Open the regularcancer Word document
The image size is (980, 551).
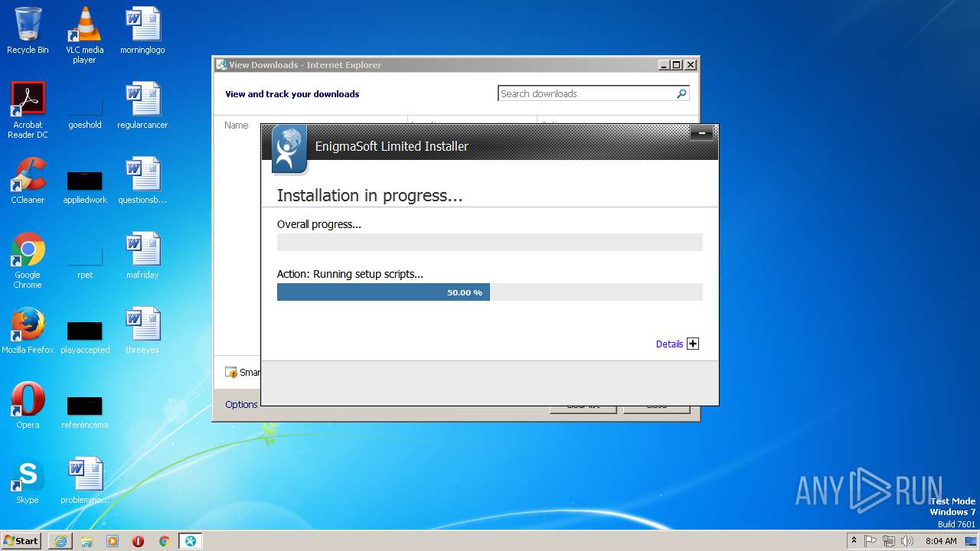coord(142,106)
